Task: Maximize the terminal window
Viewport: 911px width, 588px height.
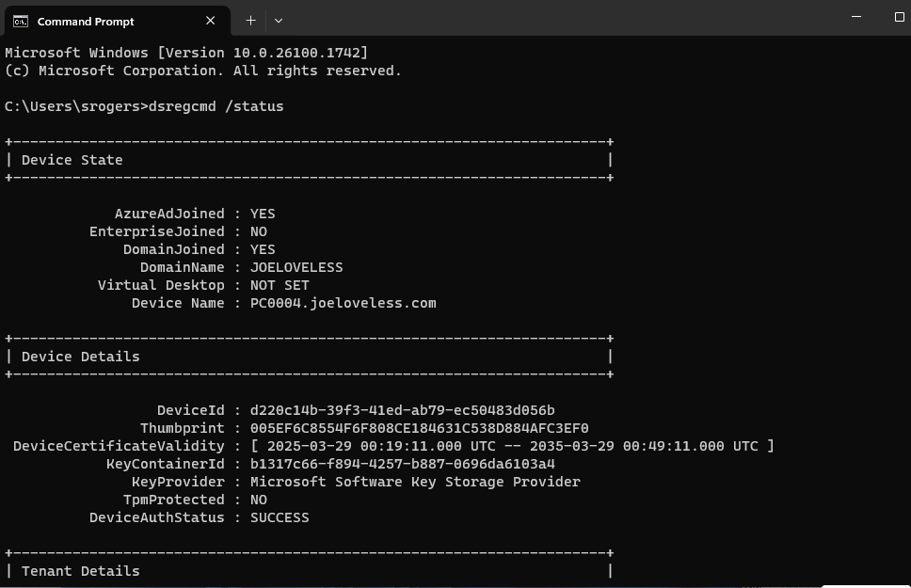Action: 899,17
